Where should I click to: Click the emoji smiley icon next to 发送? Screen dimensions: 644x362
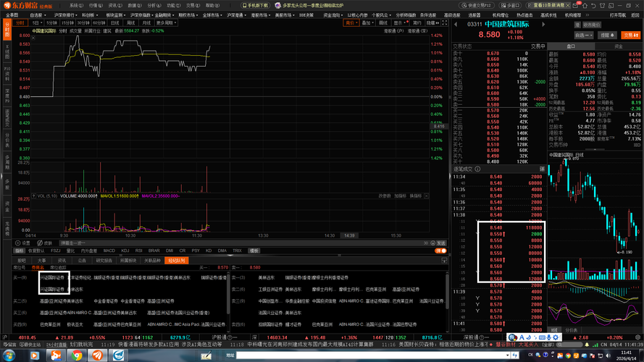click(432, 243)
